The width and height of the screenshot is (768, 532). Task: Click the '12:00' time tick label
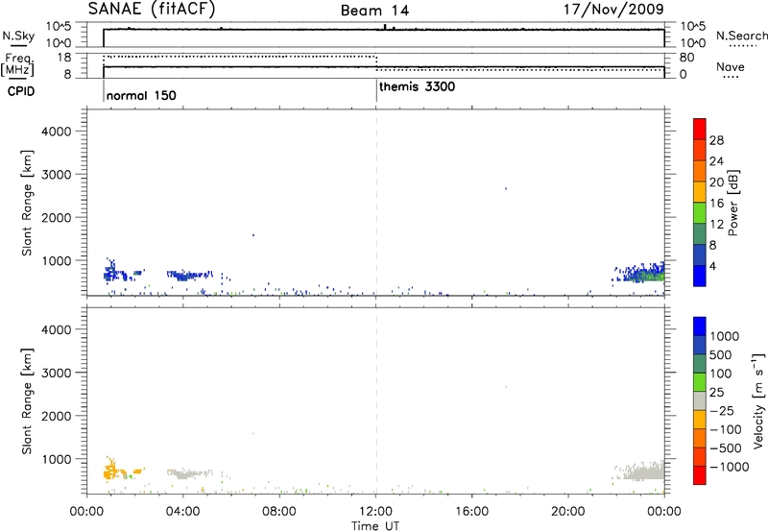click(375, 512)
